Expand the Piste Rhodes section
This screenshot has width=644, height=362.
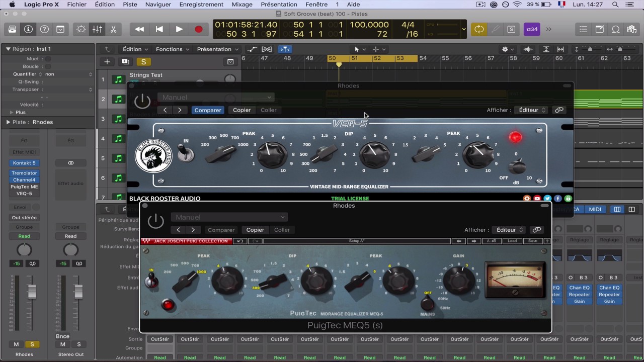pos(8,122)
